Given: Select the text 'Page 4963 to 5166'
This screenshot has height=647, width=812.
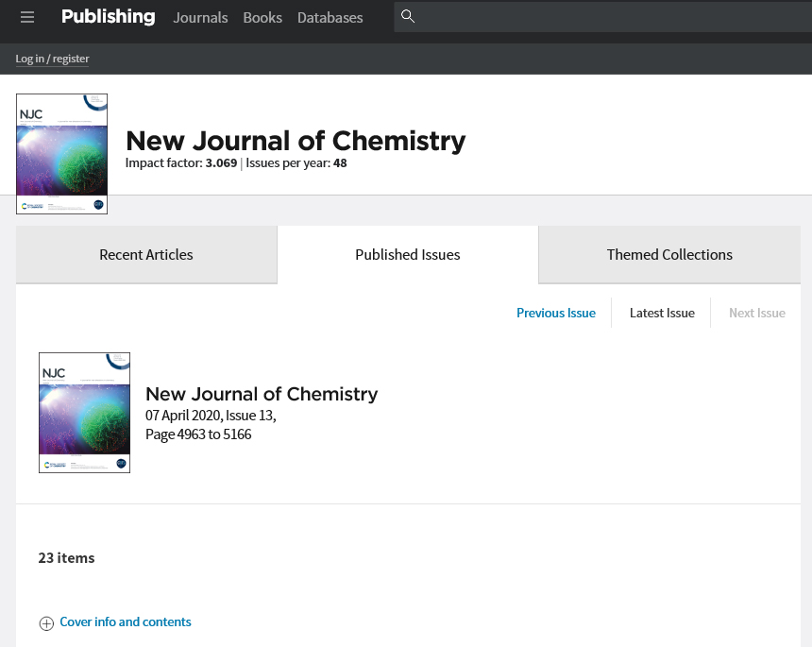Looking at the screenshot, I should coord(198,434).
